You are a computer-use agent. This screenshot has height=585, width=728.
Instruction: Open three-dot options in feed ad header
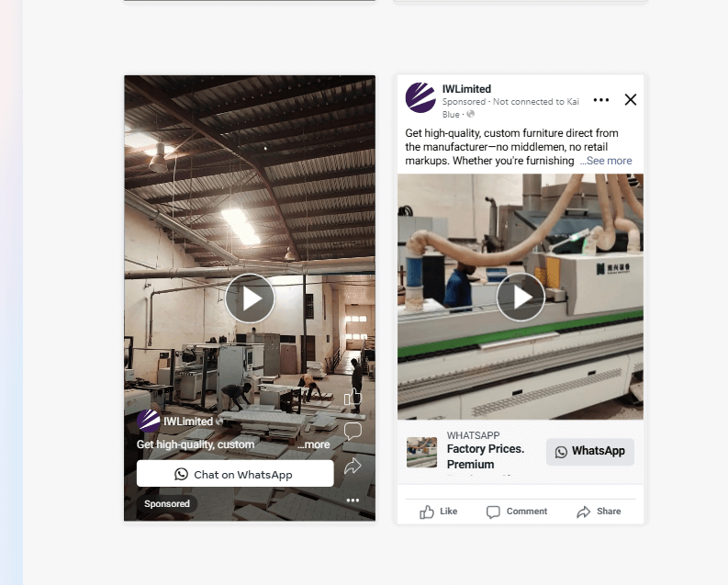click(x=600, y=100)
